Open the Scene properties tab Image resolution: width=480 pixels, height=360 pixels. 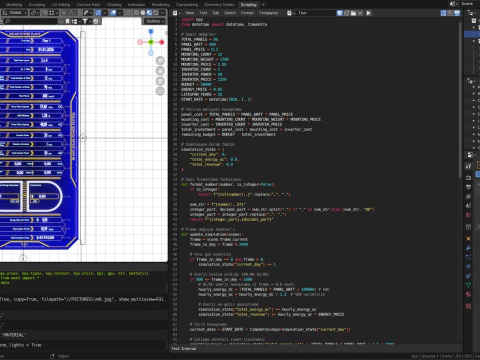pos(468,206)
